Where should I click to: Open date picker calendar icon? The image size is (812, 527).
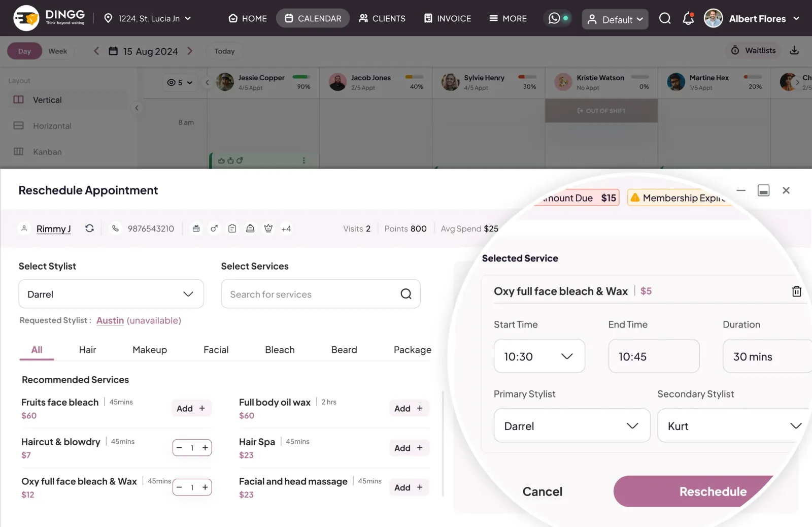[113, 51]
